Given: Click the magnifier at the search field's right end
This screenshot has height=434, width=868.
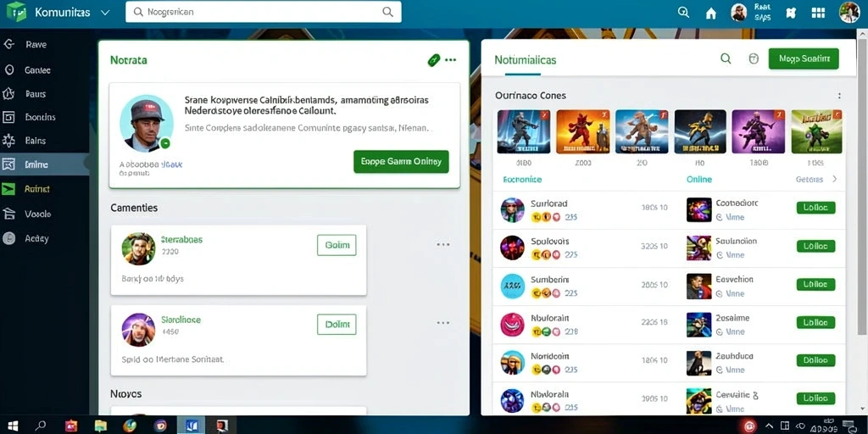Looking at the screenshot, I should pyautogui.click(x=388, y=12).
